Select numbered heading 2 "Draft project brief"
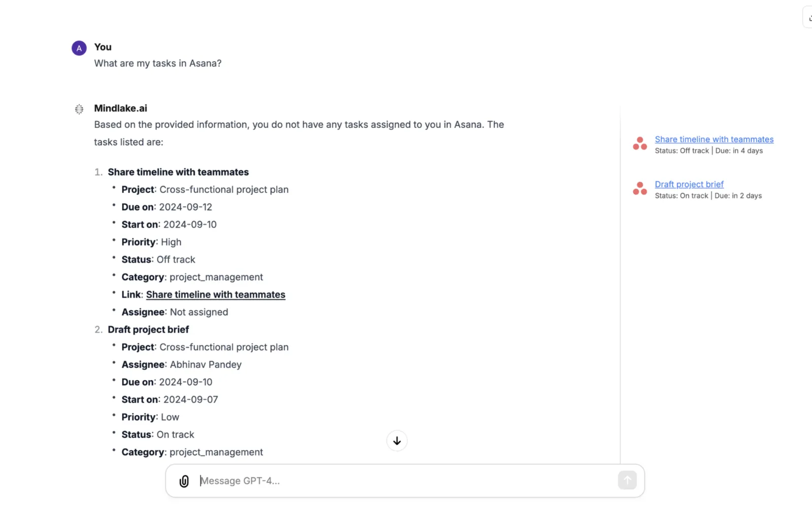The image size is (812, 508). [148, 330]
